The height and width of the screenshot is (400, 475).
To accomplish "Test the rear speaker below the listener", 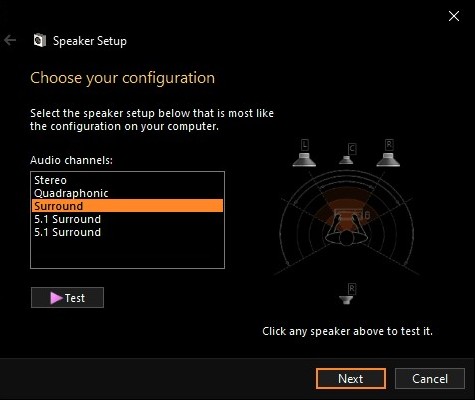I will [x=347, y=294].
